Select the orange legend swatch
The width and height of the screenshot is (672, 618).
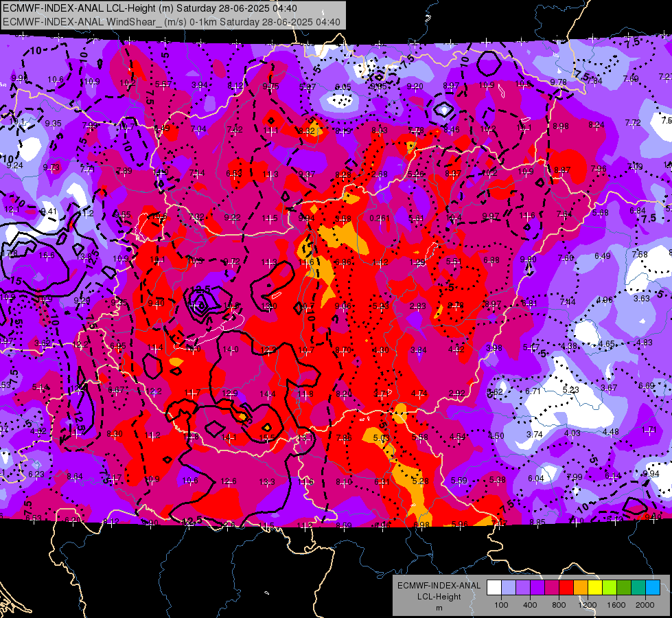[581, 588]
